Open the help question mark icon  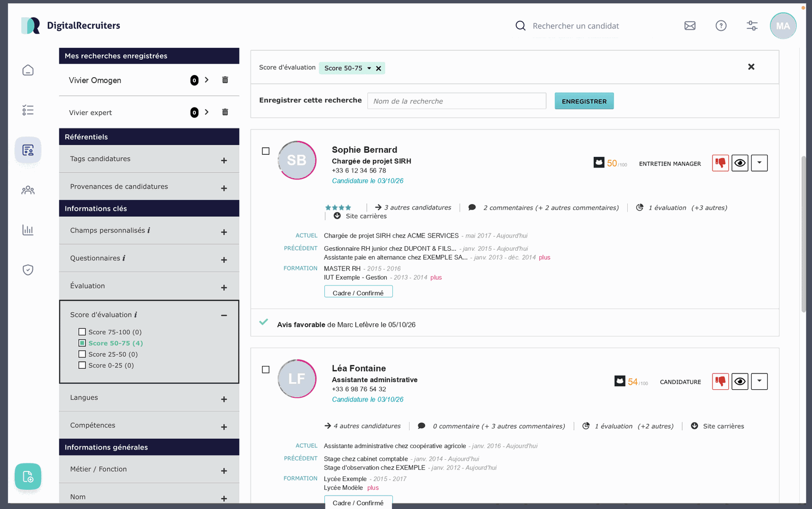[721, 26]
